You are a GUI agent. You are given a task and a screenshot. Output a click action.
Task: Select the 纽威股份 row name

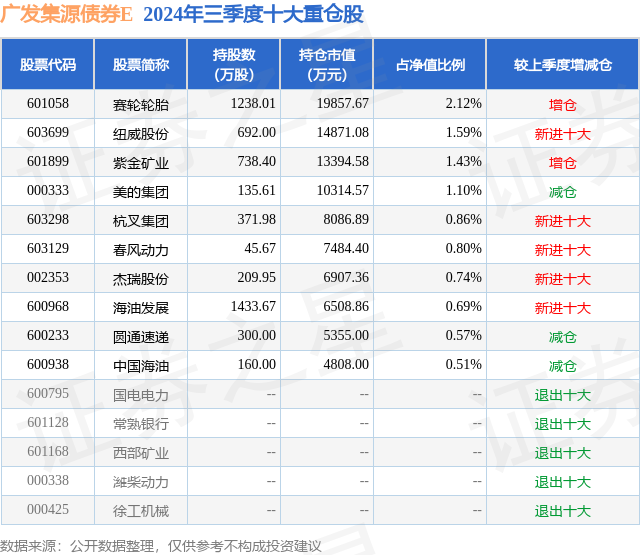(141, 134)
